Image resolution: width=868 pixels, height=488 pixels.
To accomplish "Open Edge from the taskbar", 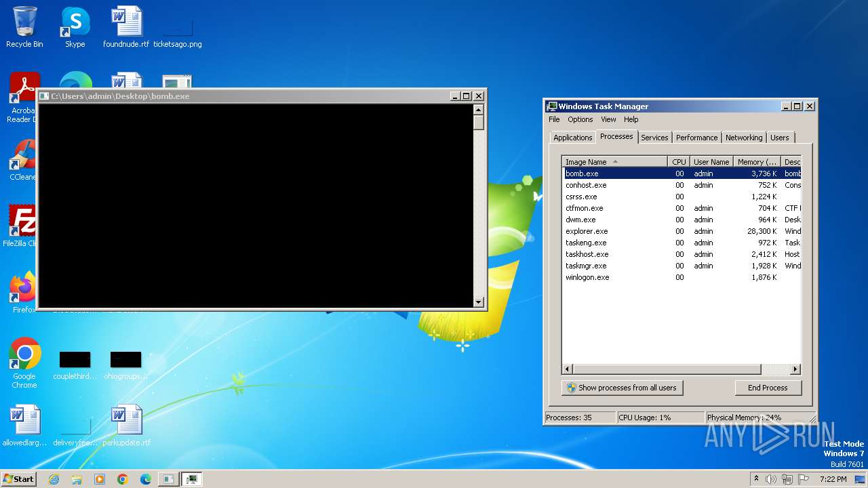I will (x=146, y=479).
